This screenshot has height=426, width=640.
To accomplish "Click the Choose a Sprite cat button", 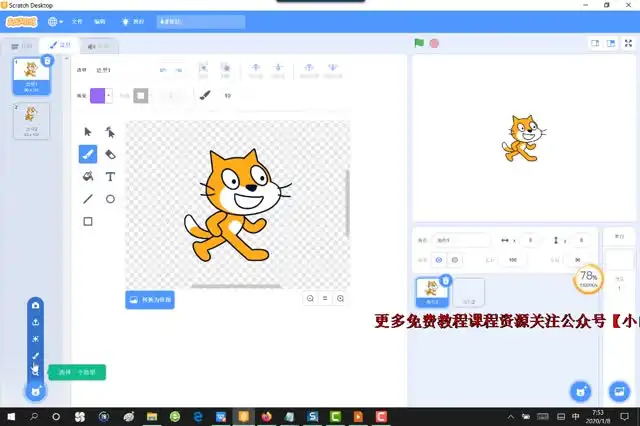I will (581, 392).
